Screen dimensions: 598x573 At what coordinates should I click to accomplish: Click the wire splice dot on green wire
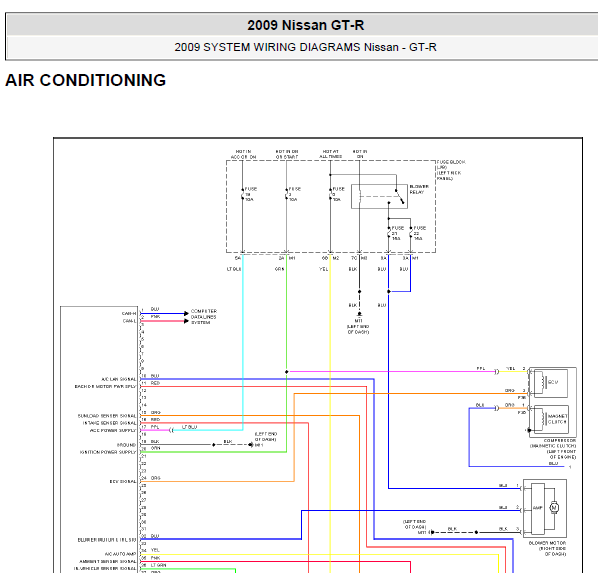coord(287,372)
